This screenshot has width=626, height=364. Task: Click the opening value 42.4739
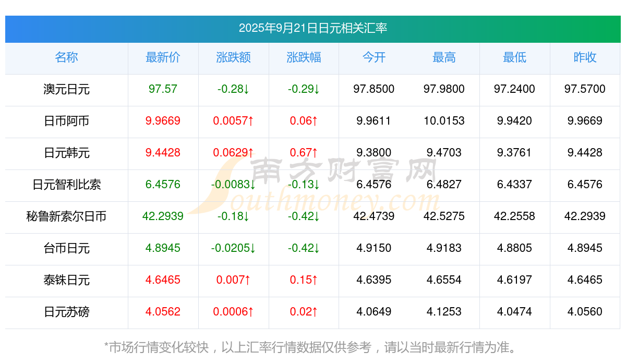pyautogui.click(x=374, y=216)
